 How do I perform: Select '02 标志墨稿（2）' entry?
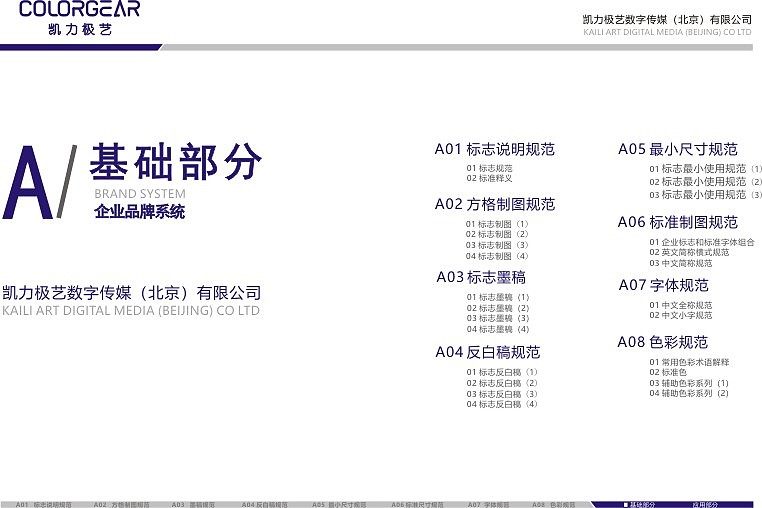point(498,308)
